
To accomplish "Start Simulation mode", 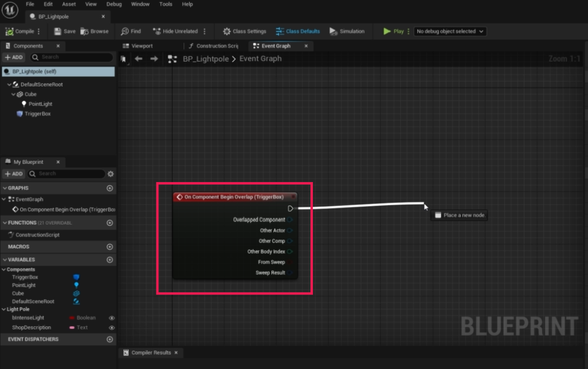I will point(347,31).
